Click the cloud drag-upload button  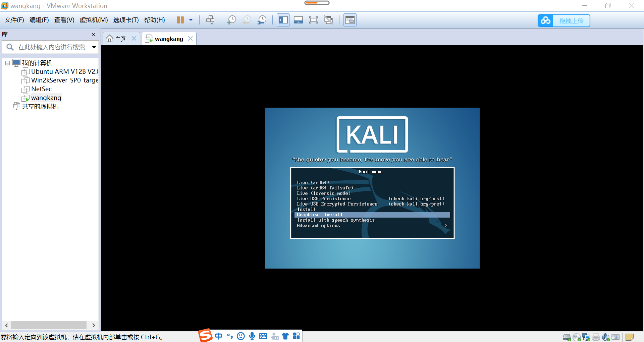point(564,20)
